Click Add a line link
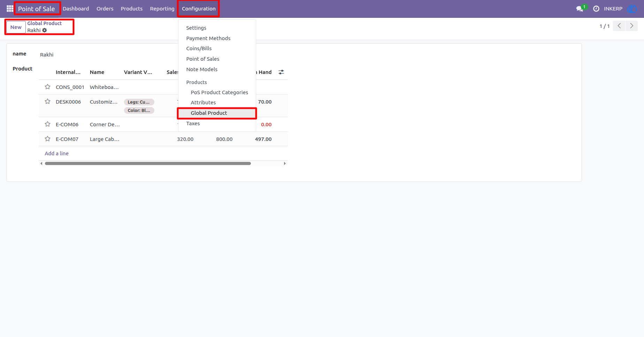This screenshot has height=337, width=644. point(56,153)
